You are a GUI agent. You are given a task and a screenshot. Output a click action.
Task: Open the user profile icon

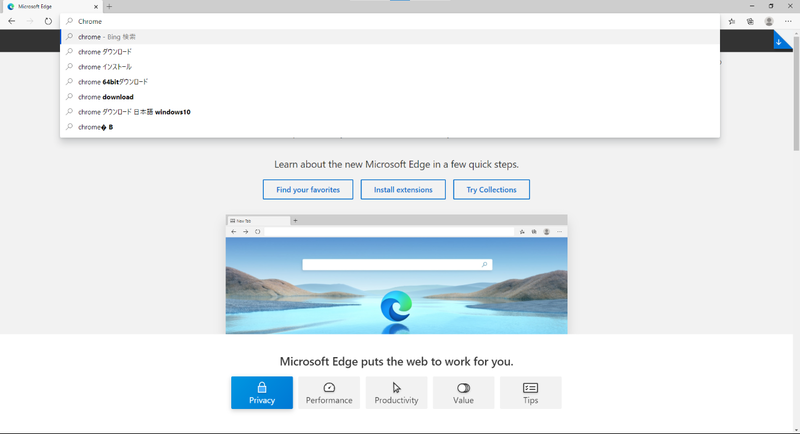pos(769,21)
